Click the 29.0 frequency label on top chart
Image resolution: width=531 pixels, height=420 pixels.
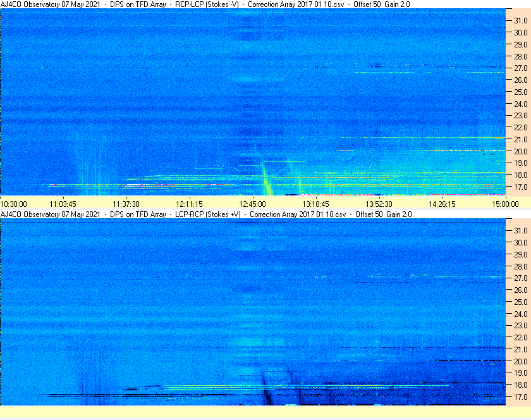pos(521,44)
